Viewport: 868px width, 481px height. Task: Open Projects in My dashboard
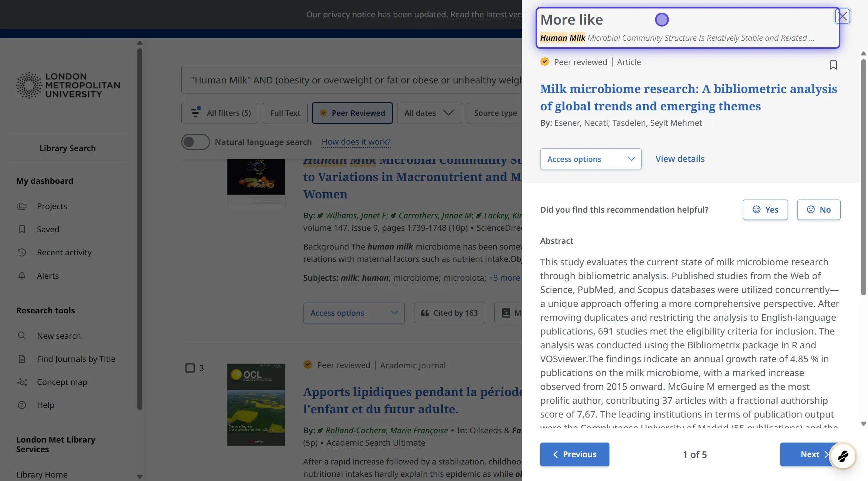tap(52, 206)
